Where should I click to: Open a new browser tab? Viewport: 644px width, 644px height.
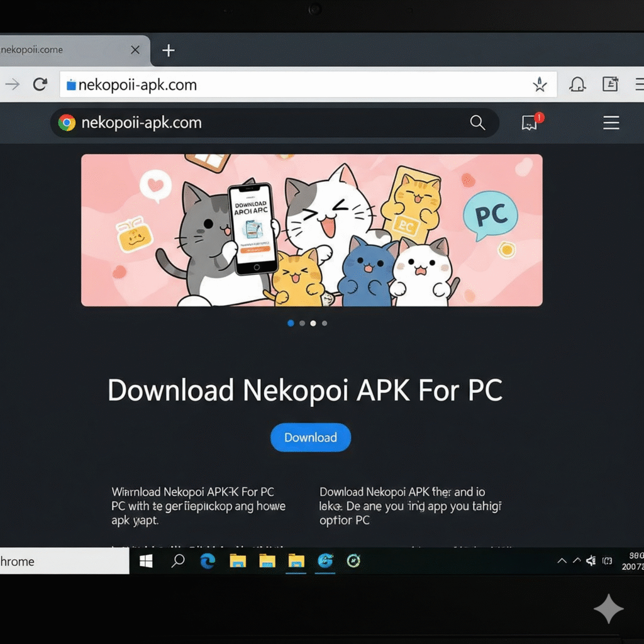(167, 50)
